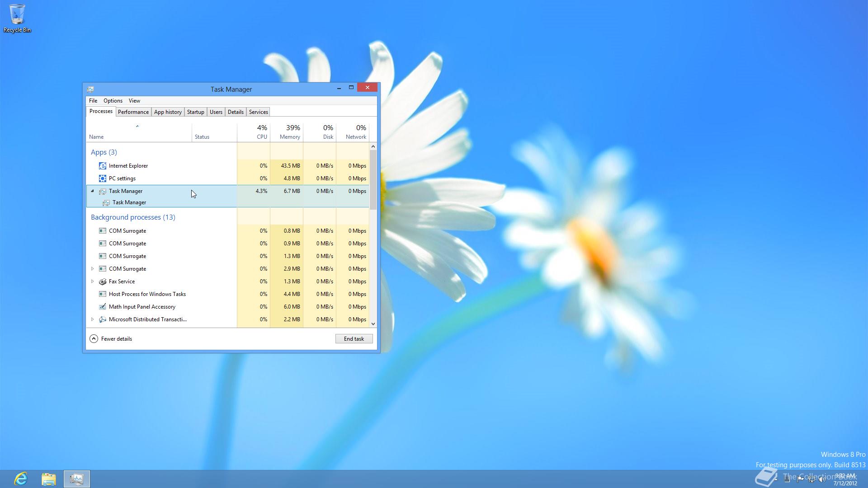Select the 1.3 MB COM Surrogate row
868x488 pixels.
pos(227,256)
